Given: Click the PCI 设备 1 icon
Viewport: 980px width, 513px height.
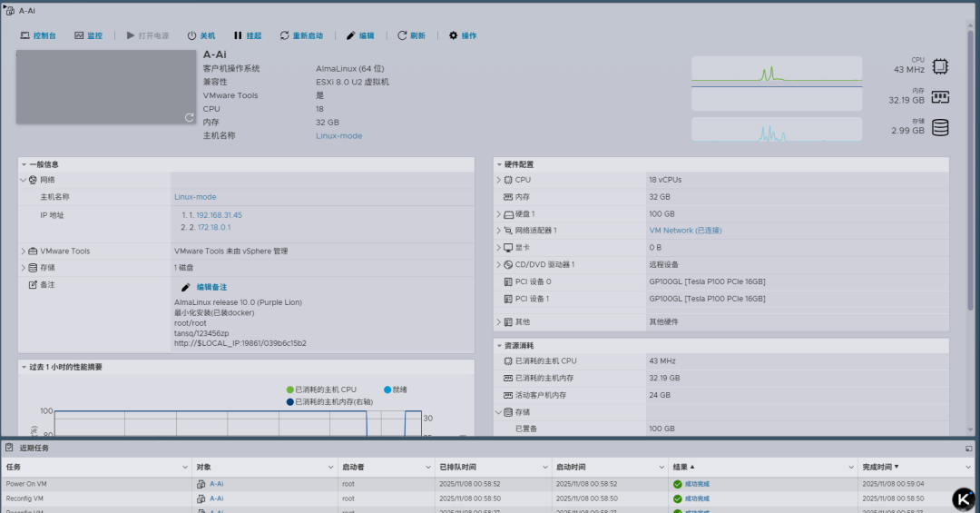Looking at the screenshot, I should (508, 299).
